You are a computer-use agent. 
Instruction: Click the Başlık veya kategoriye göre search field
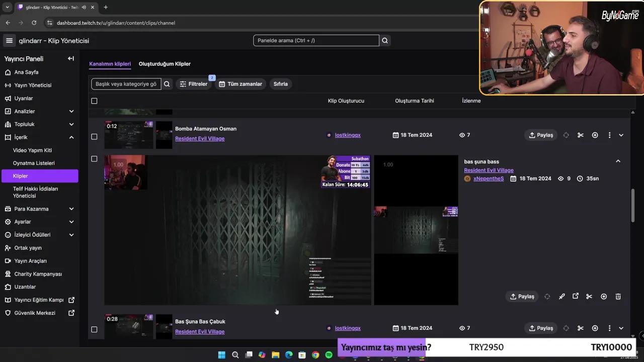[x=126, y=84]
